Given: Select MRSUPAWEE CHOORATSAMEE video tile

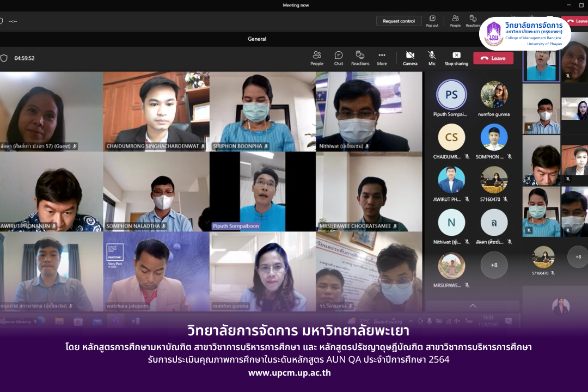Looking at the screenshot, I should pos(369,192).
